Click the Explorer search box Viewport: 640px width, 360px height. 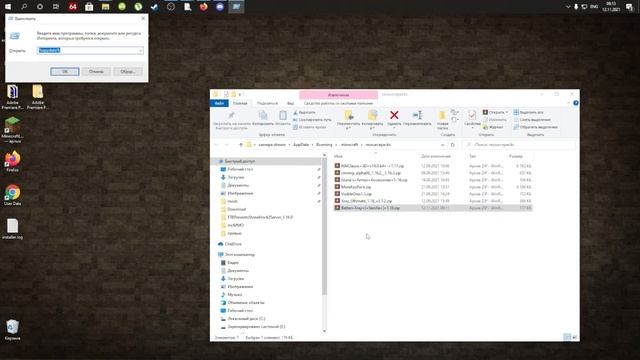(519, 144)
